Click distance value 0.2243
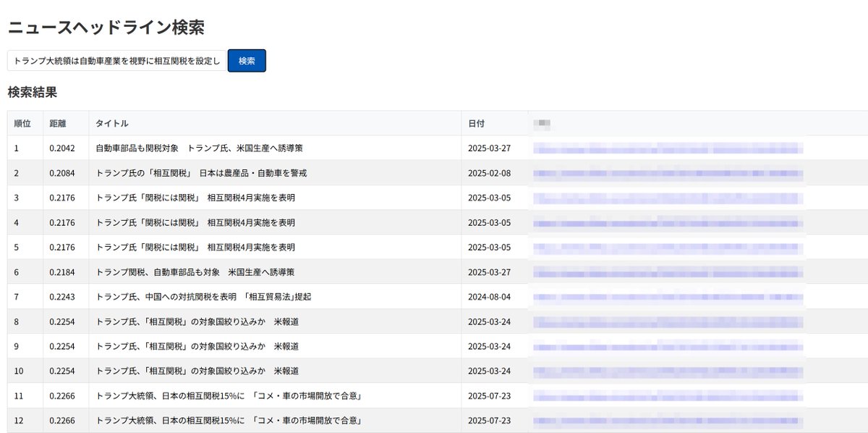Screen dimensions: 868x433 pyautogui.click(x=62, y=296)
